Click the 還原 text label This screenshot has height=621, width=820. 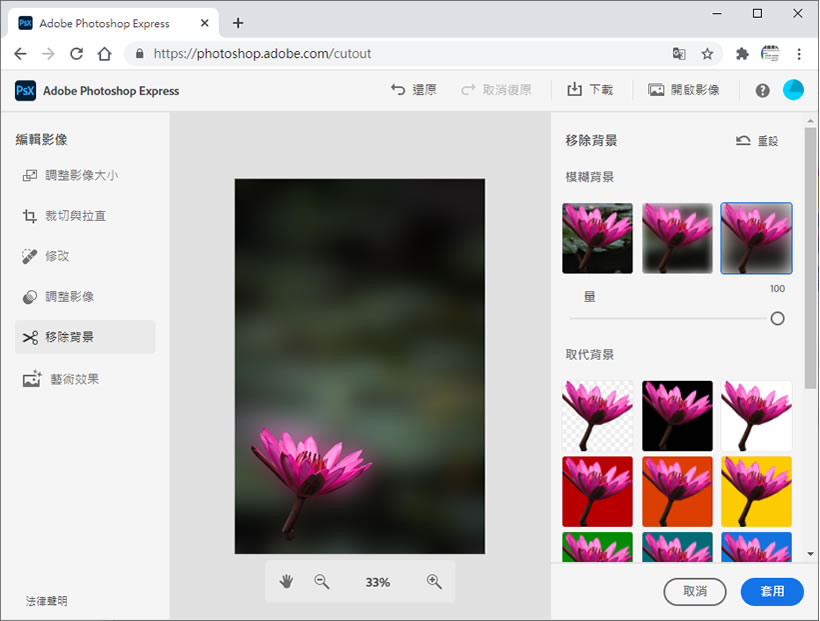point(424,90)
